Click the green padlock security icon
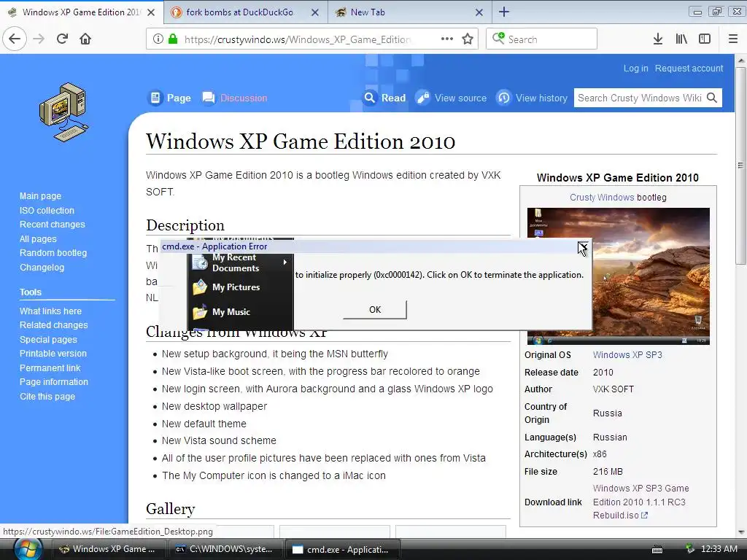The height and width of the screenshot is (560, 747). pos(172,39)
